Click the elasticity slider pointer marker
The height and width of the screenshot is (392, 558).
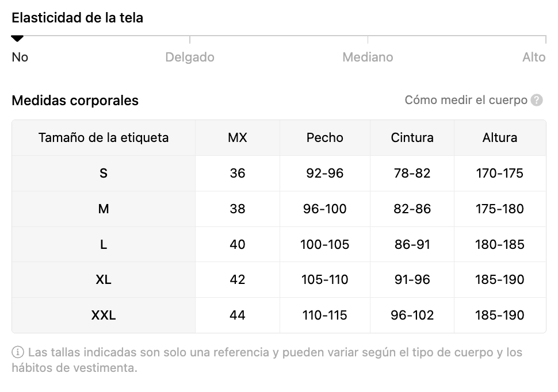click(17, 39)
